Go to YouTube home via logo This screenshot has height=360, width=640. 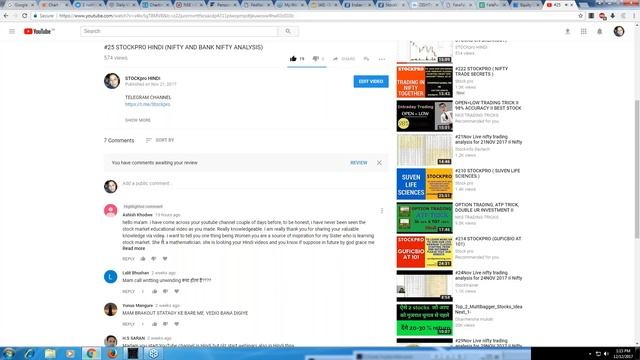point(39,31)
